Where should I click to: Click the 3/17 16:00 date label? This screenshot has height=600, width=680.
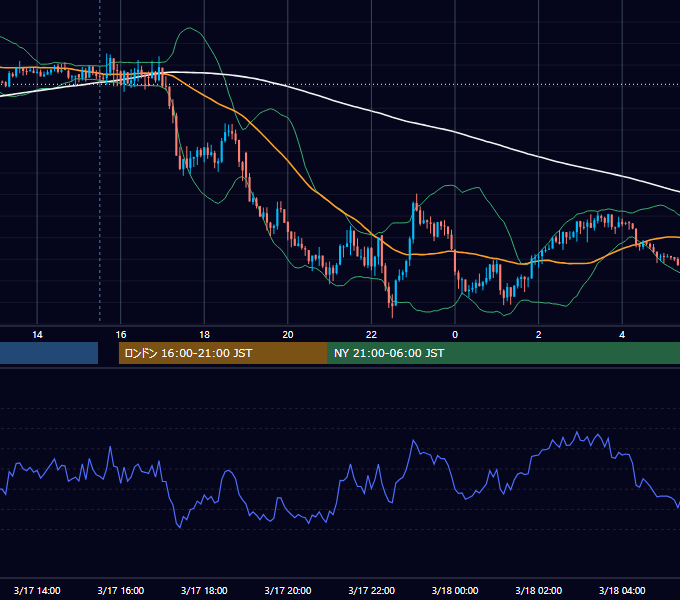pyautogui.click(x=121, y=590)
